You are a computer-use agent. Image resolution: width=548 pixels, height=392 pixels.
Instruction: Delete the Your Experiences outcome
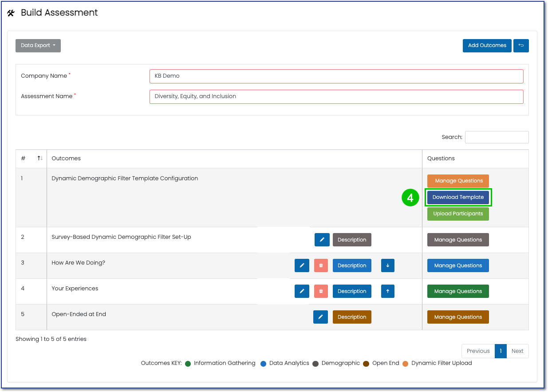[x=321, y=291]
